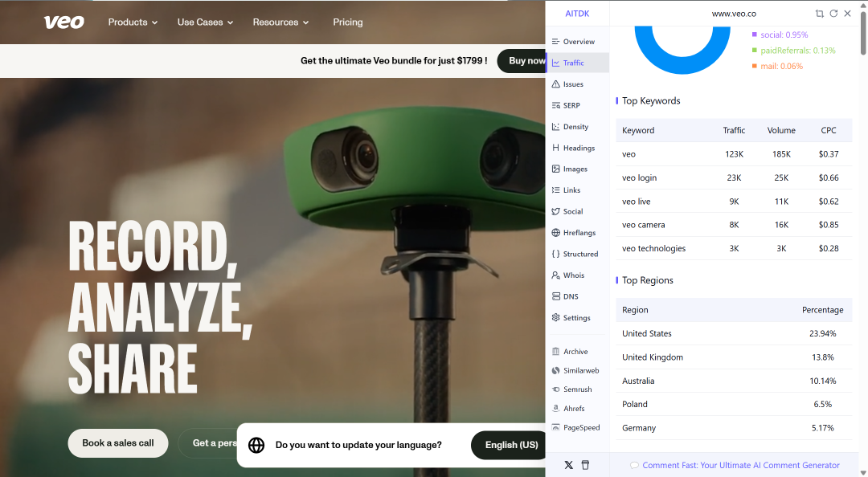This screenshot has width=868, height=477.
Task: Click the CPC column header
Action: tap(828, 131)
